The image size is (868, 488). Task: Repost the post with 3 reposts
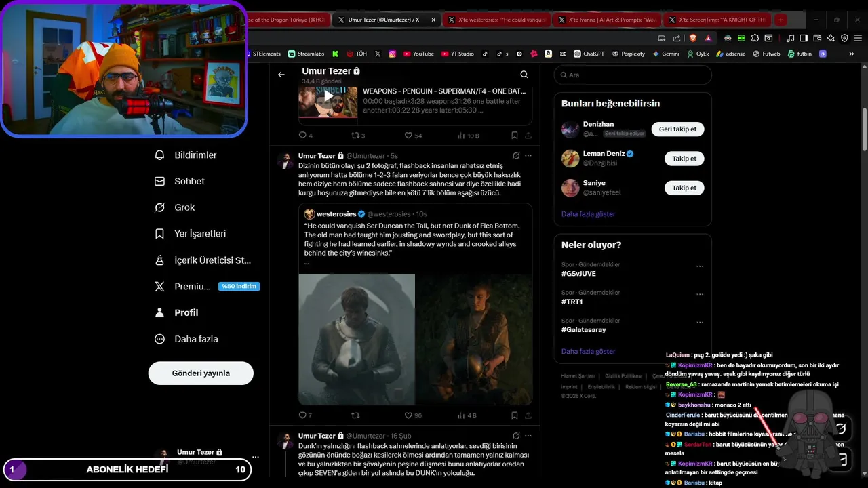tap(357, 136)
